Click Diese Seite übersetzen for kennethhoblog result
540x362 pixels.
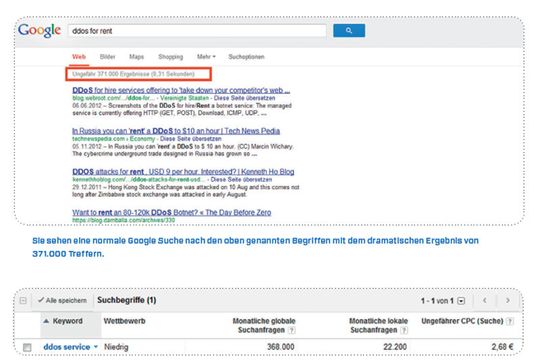[x=241, y=179]
